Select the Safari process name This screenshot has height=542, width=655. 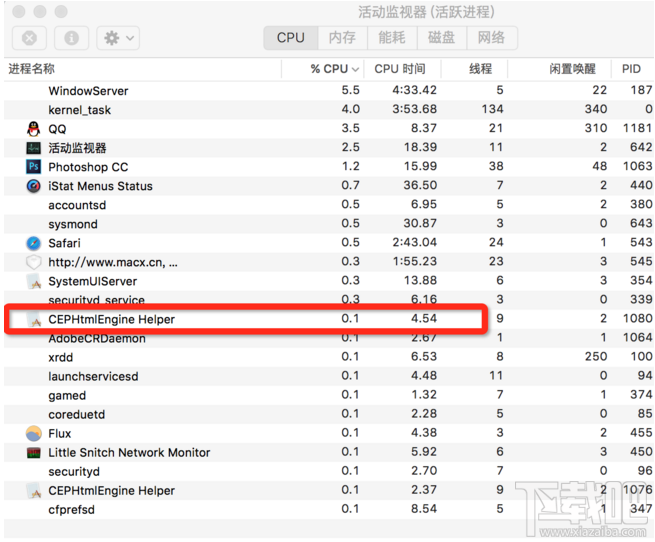[x=64, y=243]
